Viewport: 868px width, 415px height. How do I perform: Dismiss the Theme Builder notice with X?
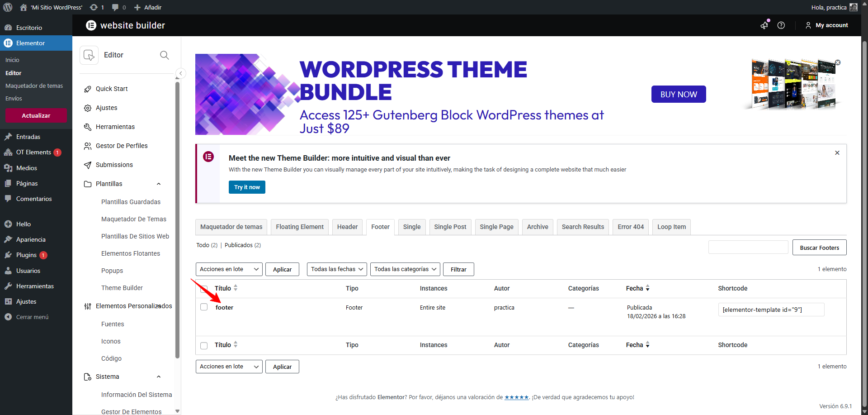(x=837, y=153)
